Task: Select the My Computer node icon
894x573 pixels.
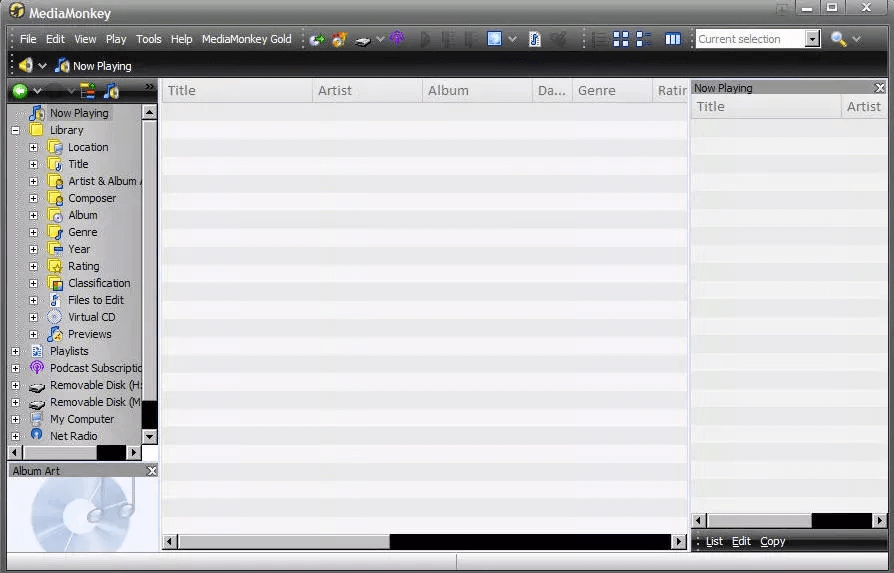Action: click(x=36, y=419)
